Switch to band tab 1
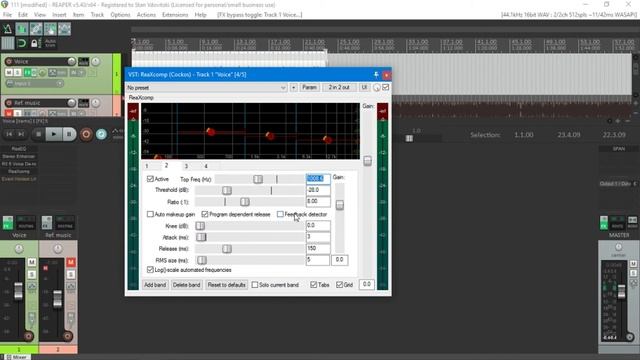Viewport: 640px width, 360px height. 147,166
